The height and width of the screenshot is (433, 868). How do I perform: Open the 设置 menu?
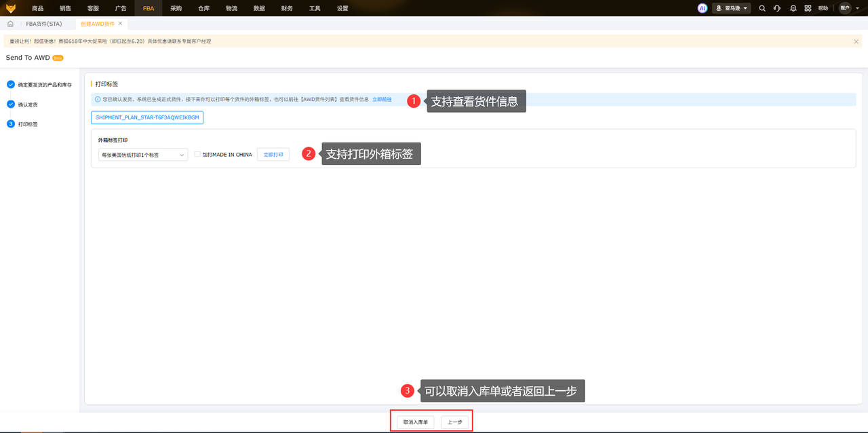point(342,8)
